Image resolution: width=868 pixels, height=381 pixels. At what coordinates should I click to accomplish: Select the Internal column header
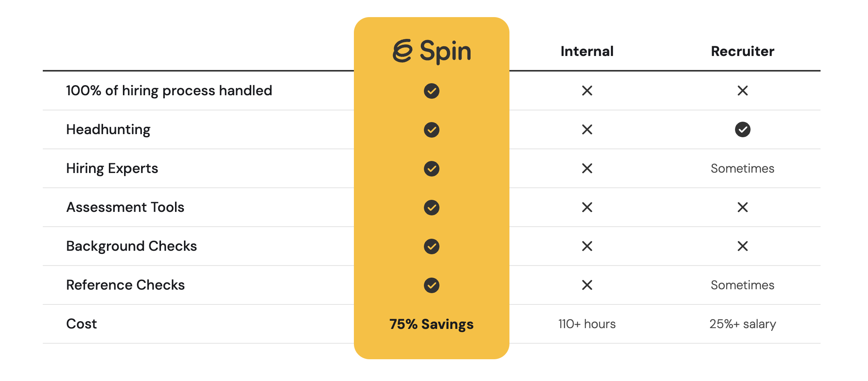[587, 51]
